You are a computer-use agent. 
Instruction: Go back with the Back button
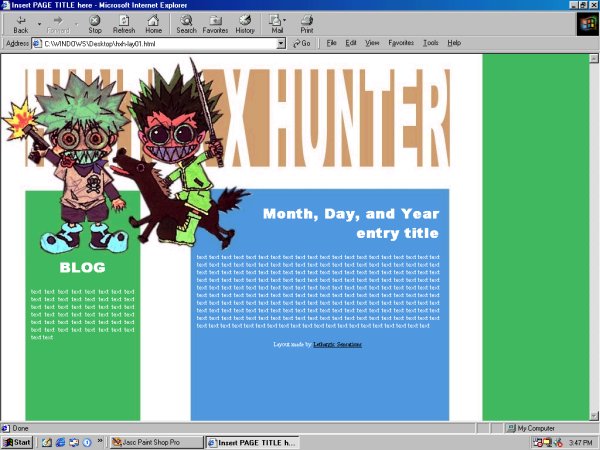click(21, 24)
